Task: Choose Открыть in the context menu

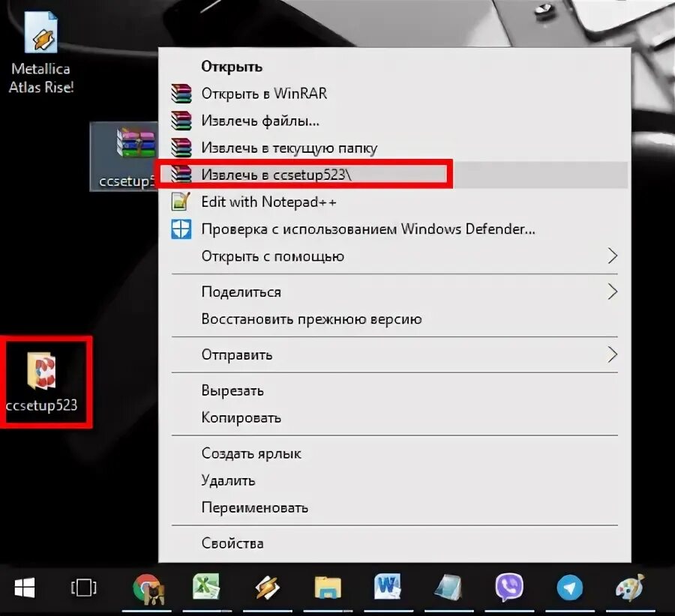Action: [x=394, y=67]
